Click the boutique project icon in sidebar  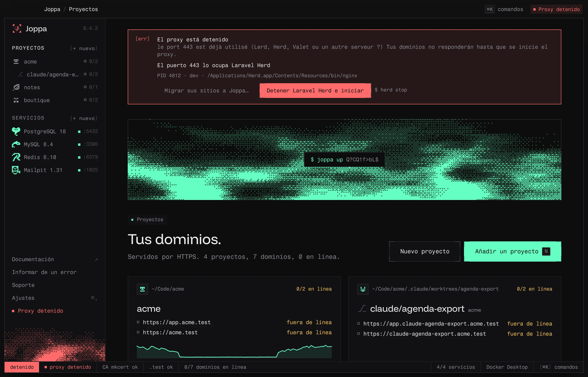(x=16, y=100)
